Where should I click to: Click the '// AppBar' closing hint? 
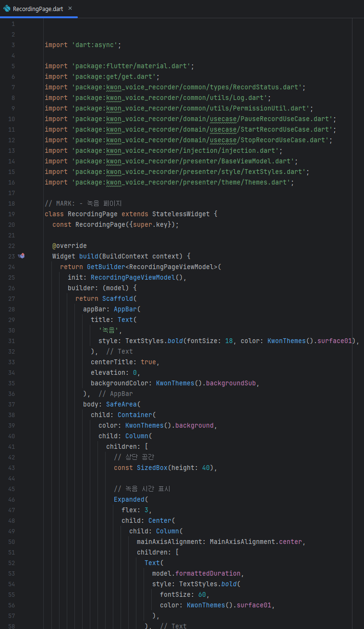pos(116,394)
